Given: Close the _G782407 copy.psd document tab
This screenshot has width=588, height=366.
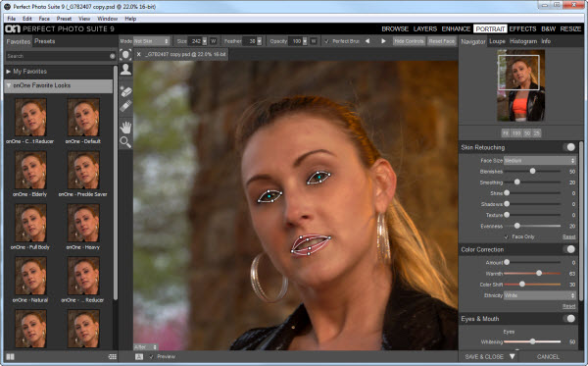Looking at the screenshot, I should (139, 54).
